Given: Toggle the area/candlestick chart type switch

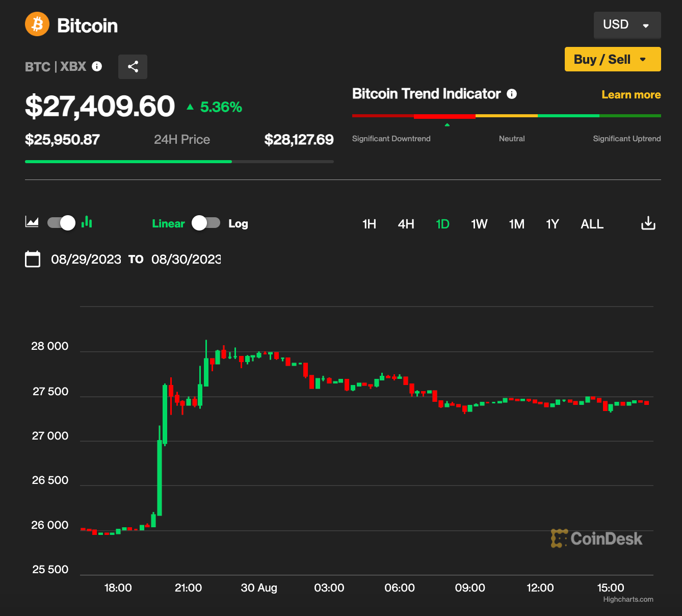Looking at the screenshot, I should [x=61, y=223].
